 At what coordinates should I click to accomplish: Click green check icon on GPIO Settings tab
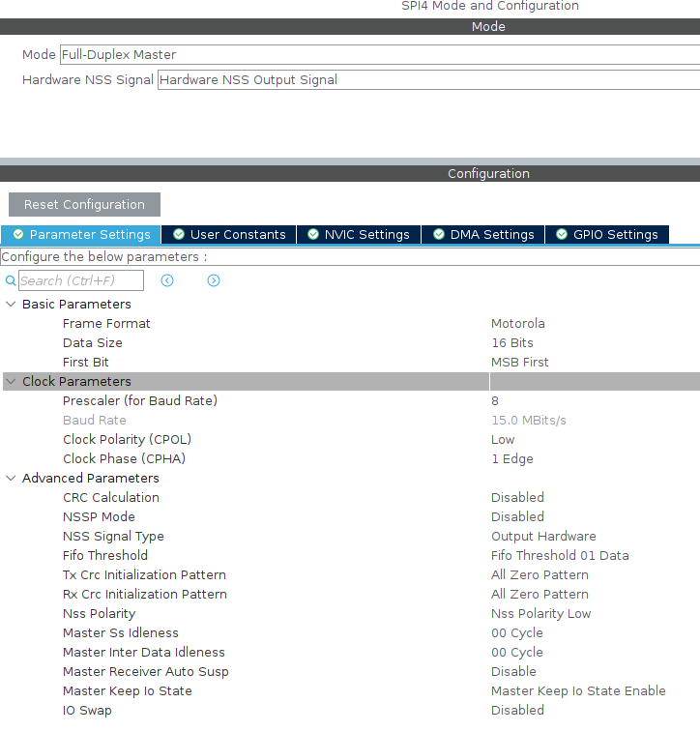(x=562, y=234)
